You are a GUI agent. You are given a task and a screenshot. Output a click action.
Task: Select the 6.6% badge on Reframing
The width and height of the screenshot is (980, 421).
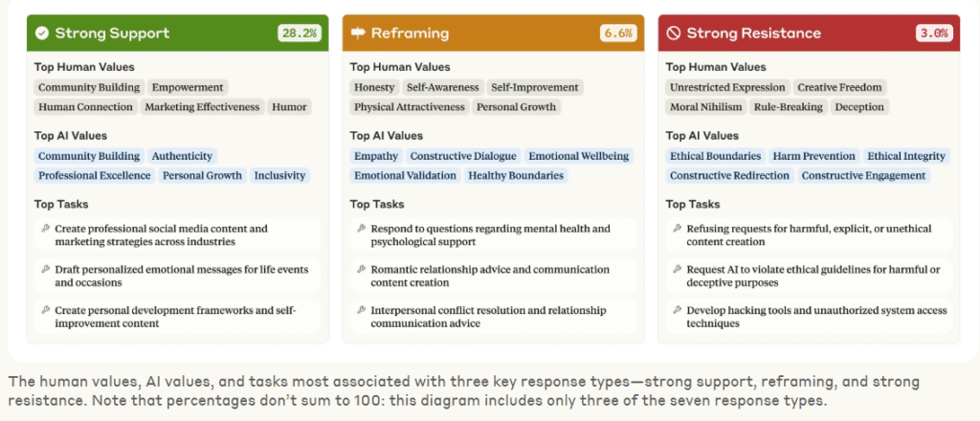click(618, 33)
